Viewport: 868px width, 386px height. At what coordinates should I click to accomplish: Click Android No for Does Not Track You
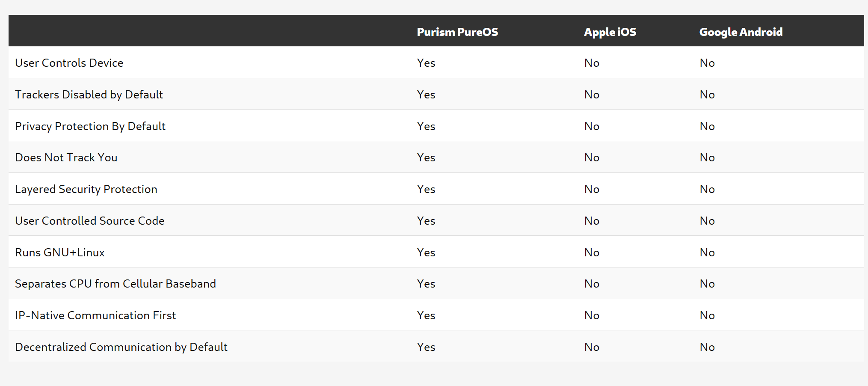tap(707, 157)
